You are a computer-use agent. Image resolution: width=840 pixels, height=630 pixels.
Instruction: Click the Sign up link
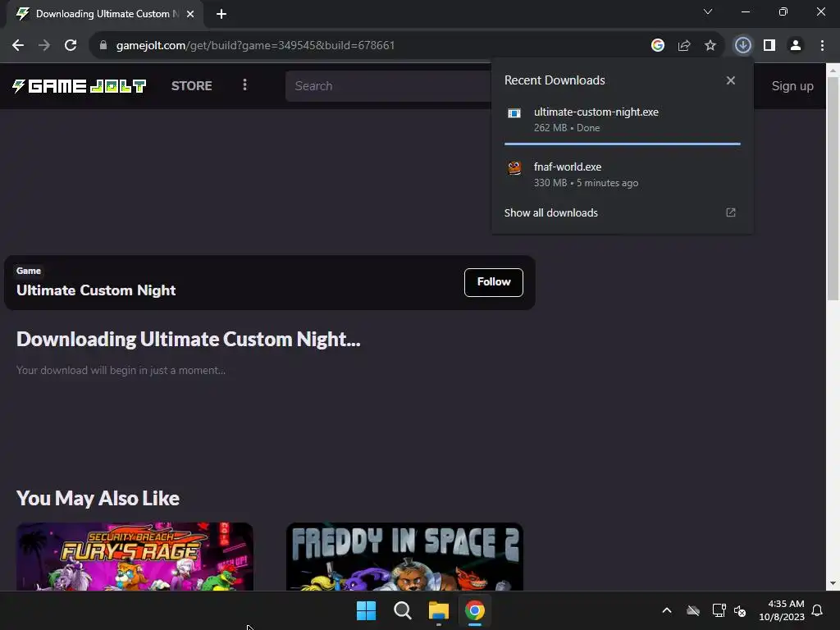792,86
